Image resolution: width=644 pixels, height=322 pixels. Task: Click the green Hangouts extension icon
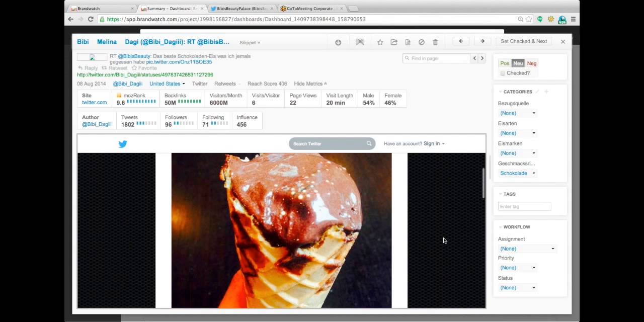click(x=540, y=19)
